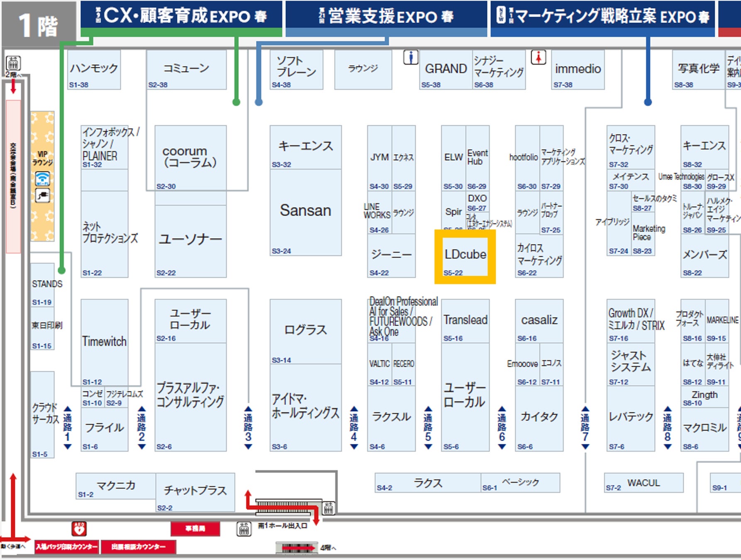The image size is (741, 560).
Task: Select the casaliz booth
Action: point(539,321)
